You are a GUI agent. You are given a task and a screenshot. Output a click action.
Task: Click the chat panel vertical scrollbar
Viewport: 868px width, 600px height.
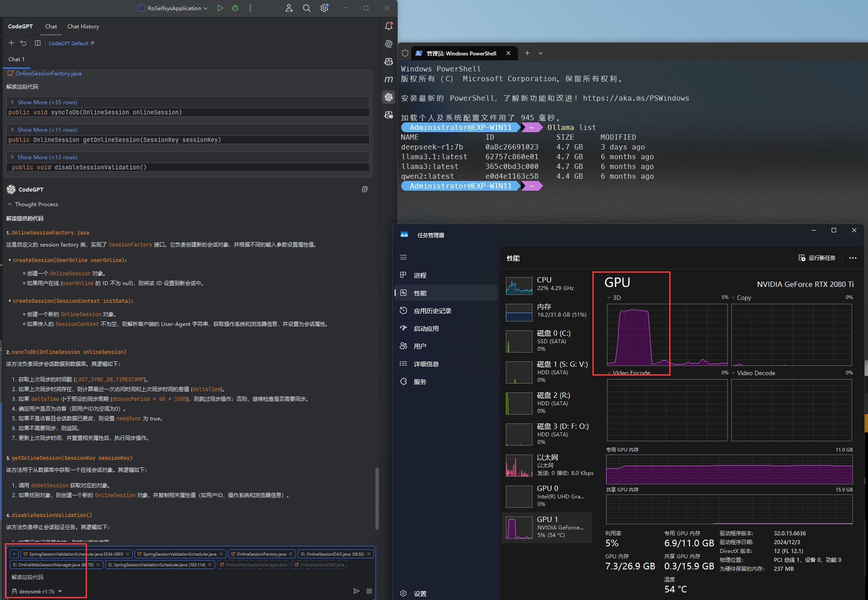pos(377,498)
